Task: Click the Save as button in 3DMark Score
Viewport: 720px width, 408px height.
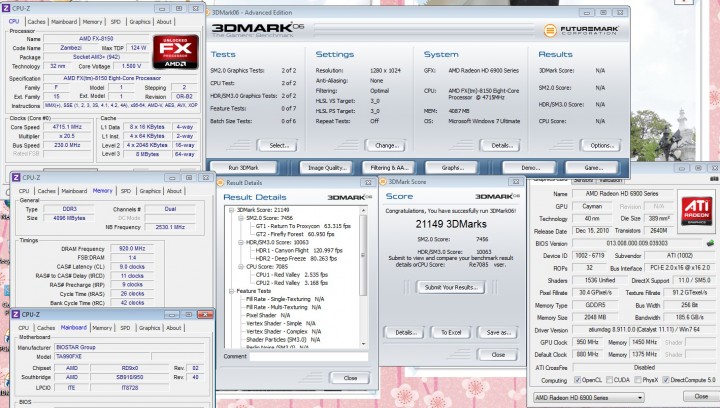Action: (498, 332)
